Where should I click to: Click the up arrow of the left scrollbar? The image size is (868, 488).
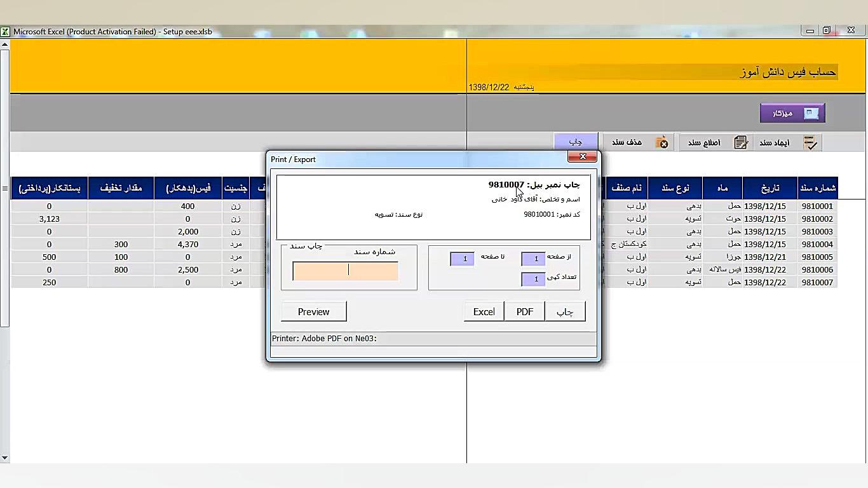(4, 44)
